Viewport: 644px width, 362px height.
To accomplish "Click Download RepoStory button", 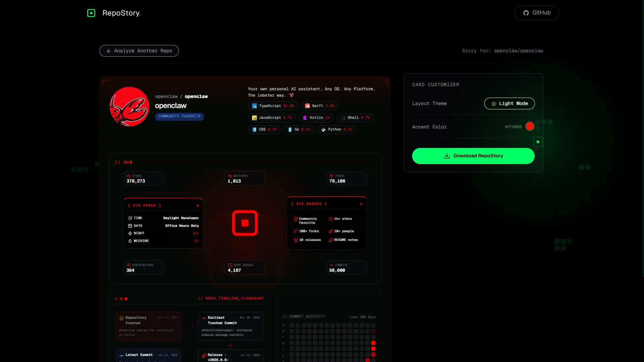I will coord(473,156).
